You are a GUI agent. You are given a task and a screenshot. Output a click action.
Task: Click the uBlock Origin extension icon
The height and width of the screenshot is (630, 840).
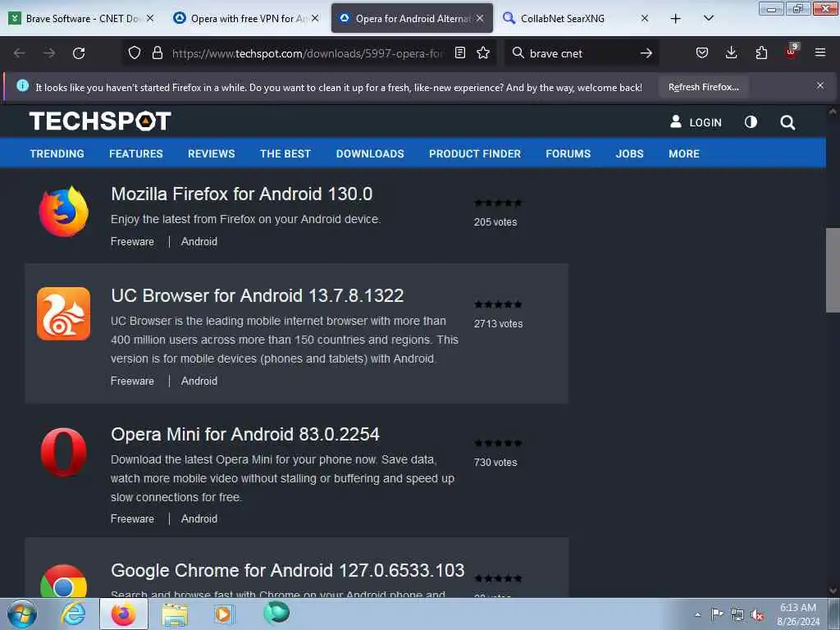(x=792, y=52)
